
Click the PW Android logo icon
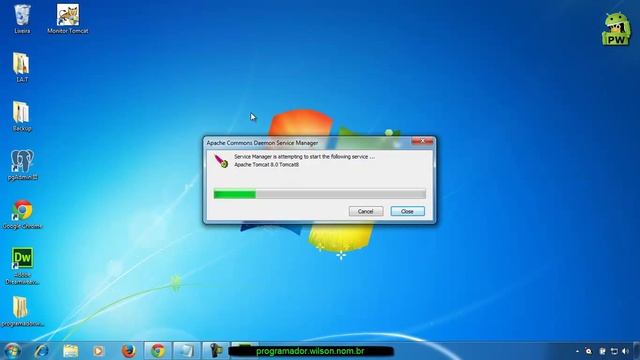(x=616, y=29)
